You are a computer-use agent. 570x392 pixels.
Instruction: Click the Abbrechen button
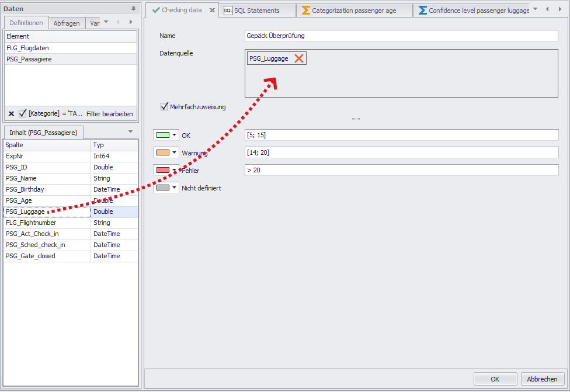[x=543, y=379]
